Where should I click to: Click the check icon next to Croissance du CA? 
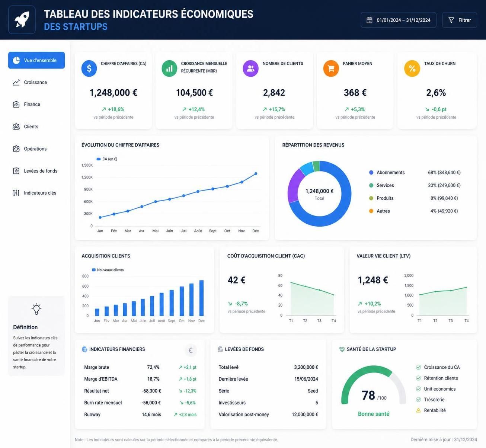click(x=418, y=367)
